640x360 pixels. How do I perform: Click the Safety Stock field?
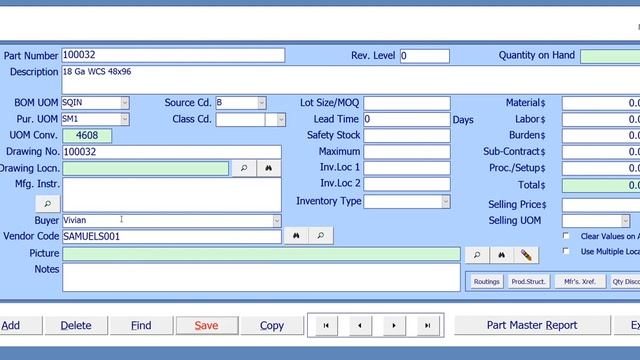tap(407, 136)
